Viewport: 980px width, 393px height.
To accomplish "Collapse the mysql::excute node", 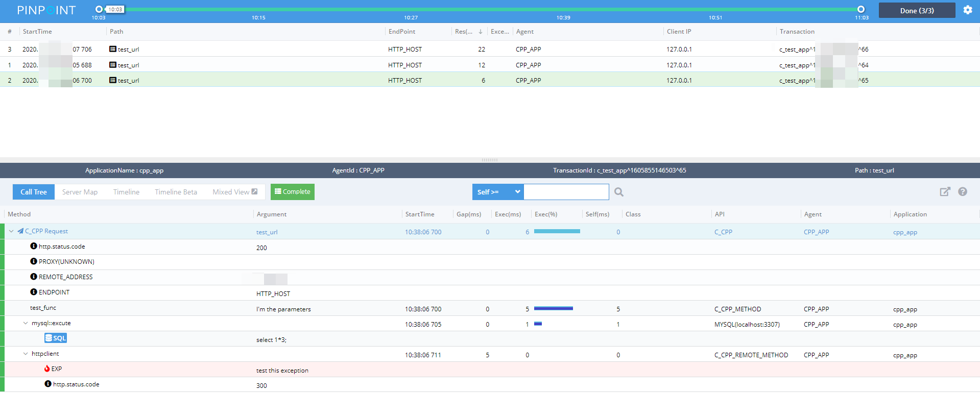I will pyautogui.click(x=26, y=323).
